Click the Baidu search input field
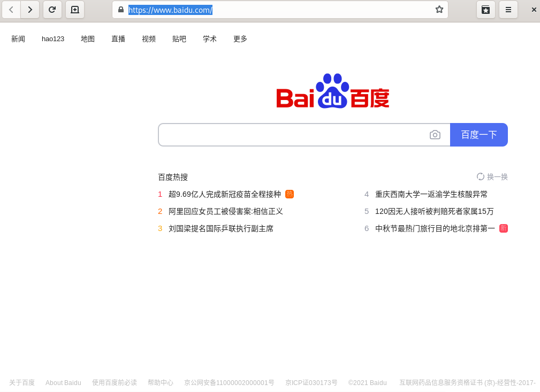The image size is (540, 392). (x=293, y=135)
